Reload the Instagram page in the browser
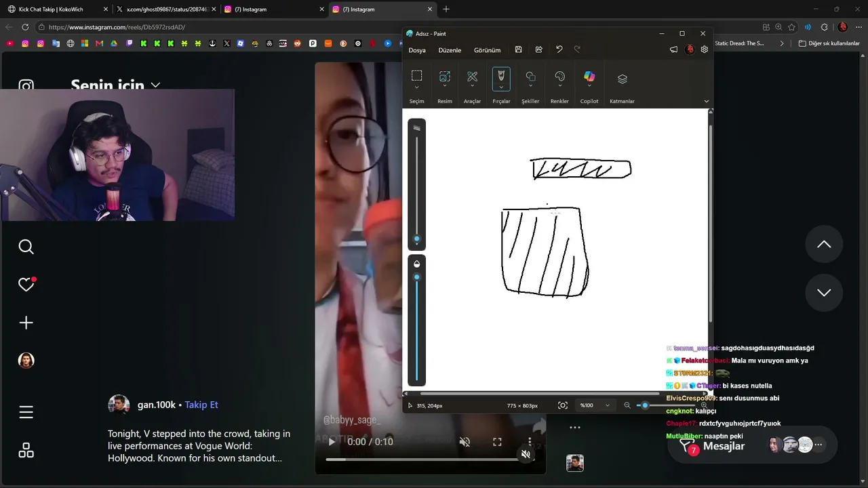 click(25, 27)
